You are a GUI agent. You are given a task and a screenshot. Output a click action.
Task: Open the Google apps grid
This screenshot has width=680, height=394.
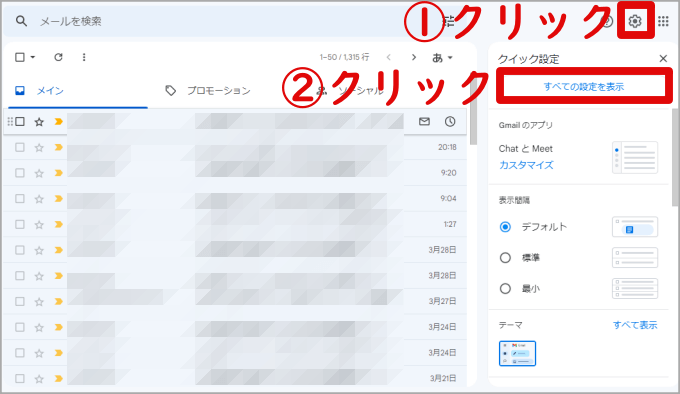[x=663, y=21]
